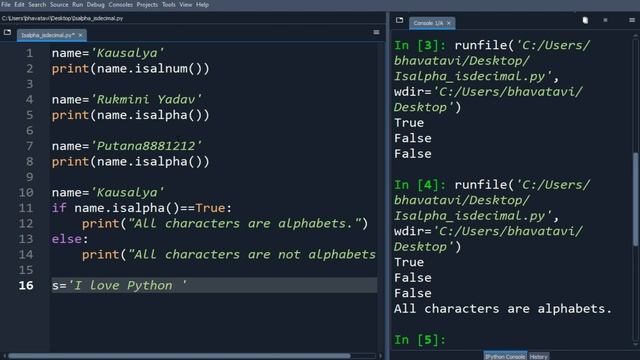Open the View menu
Screen dimensions: 640x360
coord(186,4)
